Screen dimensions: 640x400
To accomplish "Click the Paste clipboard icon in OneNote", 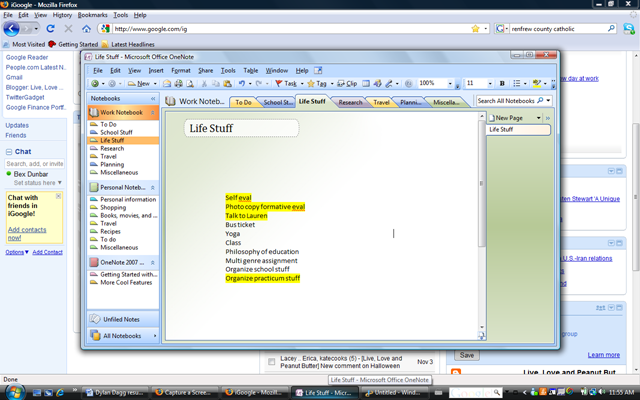I will click(227, 83).
